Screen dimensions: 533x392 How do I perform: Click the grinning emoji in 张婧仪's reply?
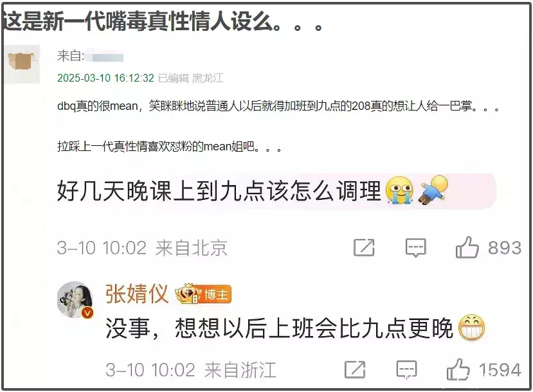point(472,328)
